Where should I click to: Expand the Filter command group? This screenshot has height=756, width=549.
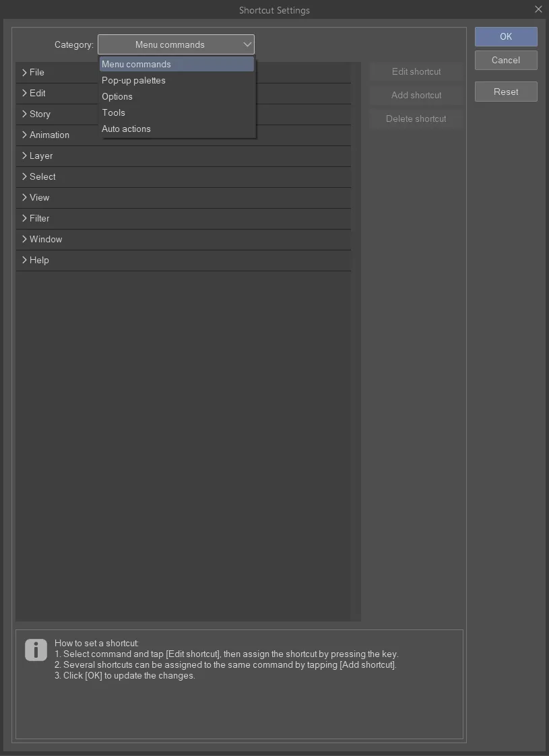click(x=25, y=219)
